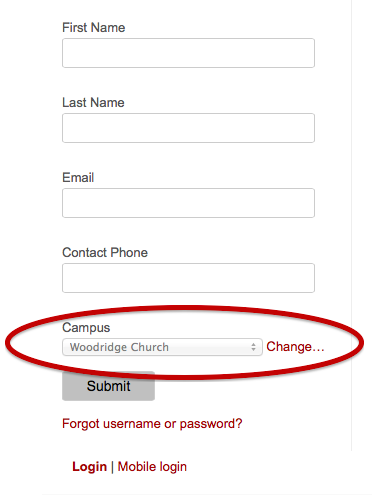
Task: Select the Email input field
Action: coord(188,203)
